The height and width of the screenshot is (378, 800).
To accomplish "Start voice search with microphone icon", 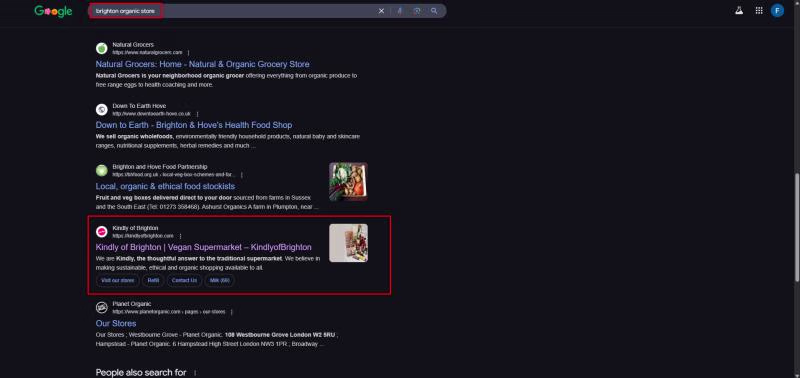I will pos(400,11).
